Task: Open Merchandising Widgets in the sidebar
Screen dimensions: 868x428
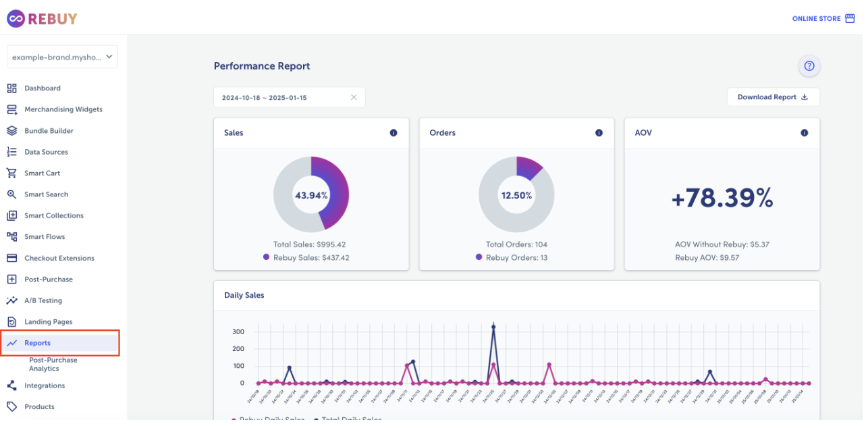Action: click(x=63, y=109)
